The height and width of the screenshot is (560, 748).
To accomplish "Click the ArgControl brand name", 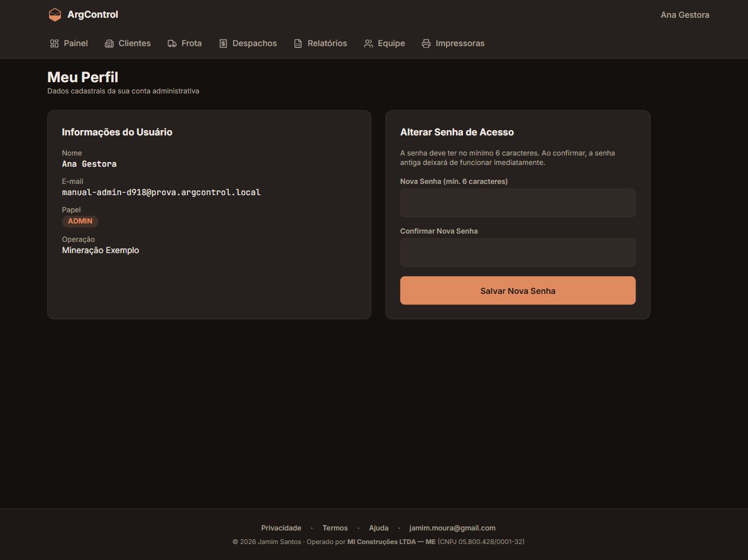I will [93, 15].
